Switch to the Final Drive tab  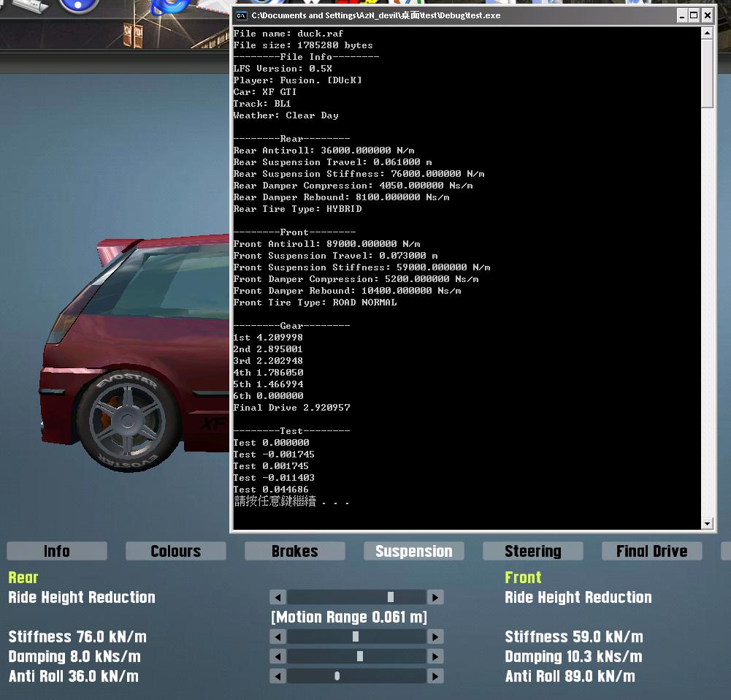(651, 551)
